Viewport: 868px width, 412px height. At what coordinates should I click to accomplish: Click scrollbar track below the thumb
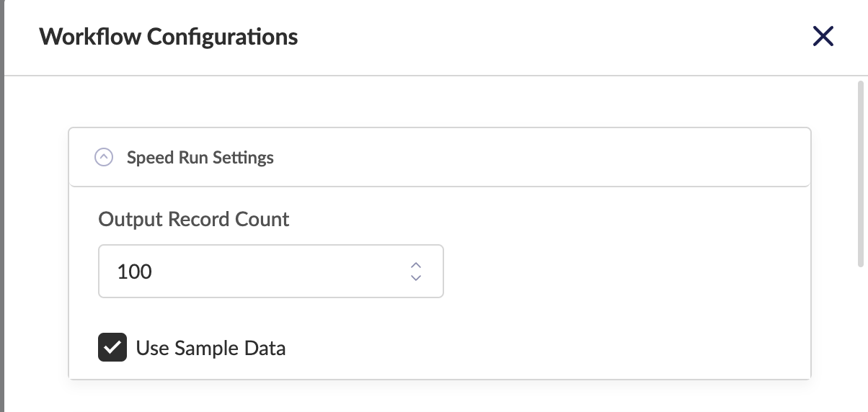click(x=861, y=339)
